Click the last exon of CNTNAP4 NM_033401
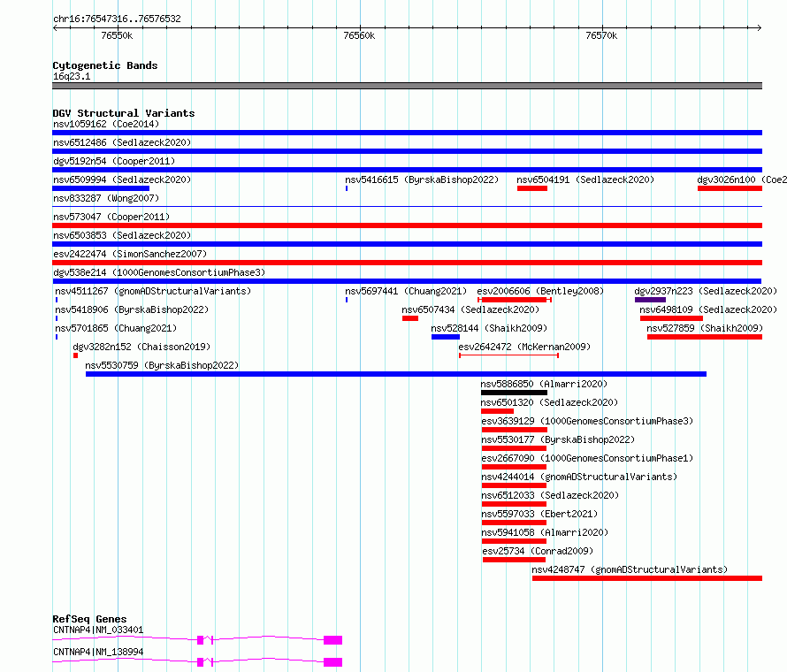Screen dimensions: 787x672 (332, 640)
